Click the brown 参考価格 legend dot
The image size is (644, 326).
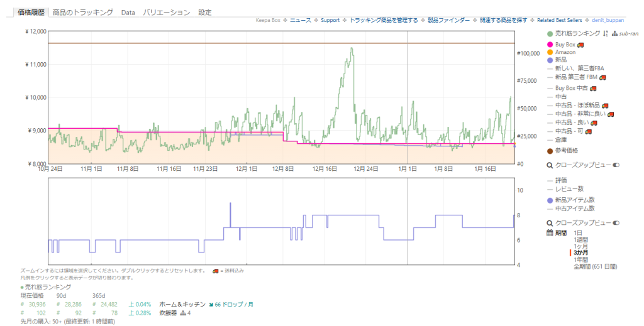click(x=550, y=151)
